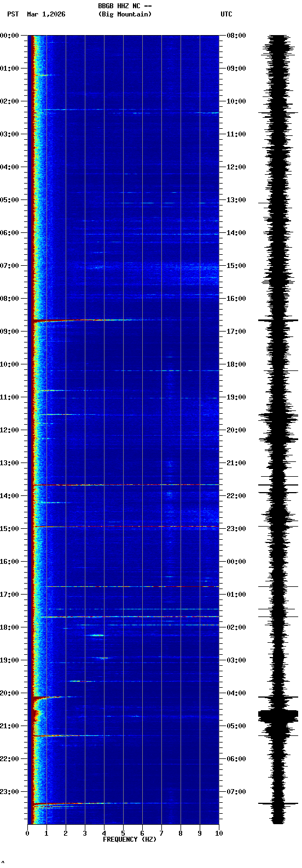Click the 'PST' timezone label
The width and height of the screenshot is (302, 868).
point(13,14)
